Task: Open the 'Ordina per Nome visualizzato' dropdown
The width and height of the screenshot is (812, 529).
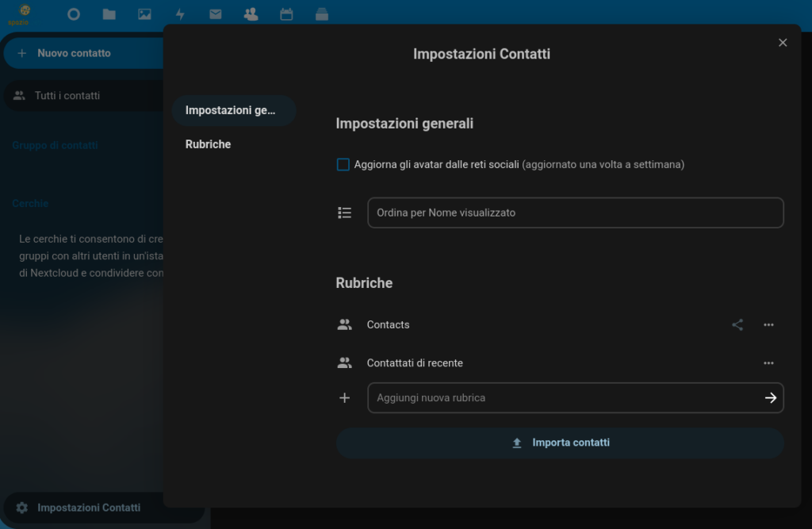Action: (575, 213)
